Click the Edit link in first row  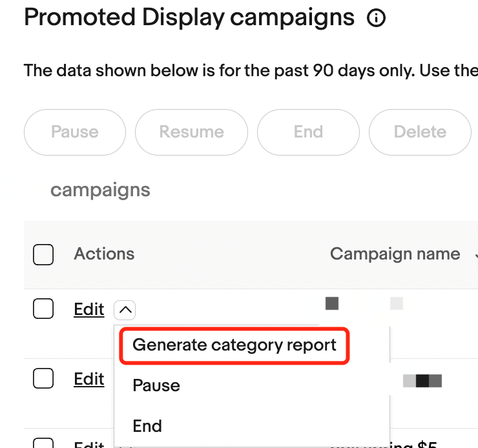point(89,310)
